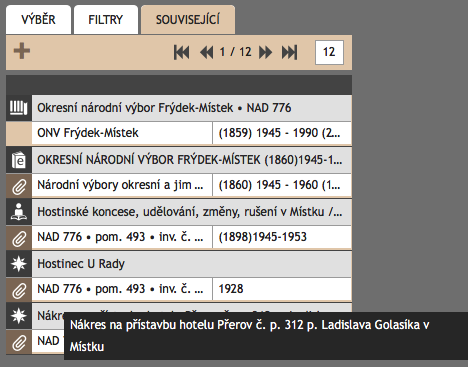Screen dimensions: 468x367
Task: Select the ONV Frýdek-Místek cell
Action: click(x=122, y=133)
